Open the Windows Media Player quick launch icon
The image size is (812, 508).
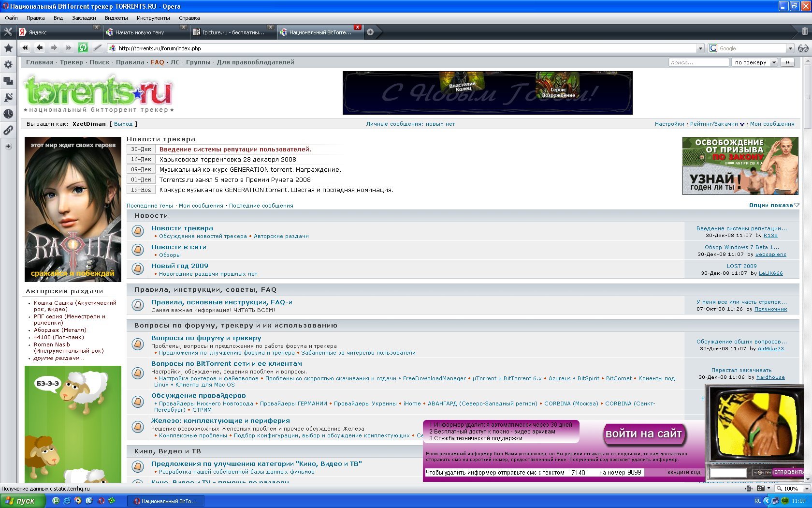[x=78, y=501]
